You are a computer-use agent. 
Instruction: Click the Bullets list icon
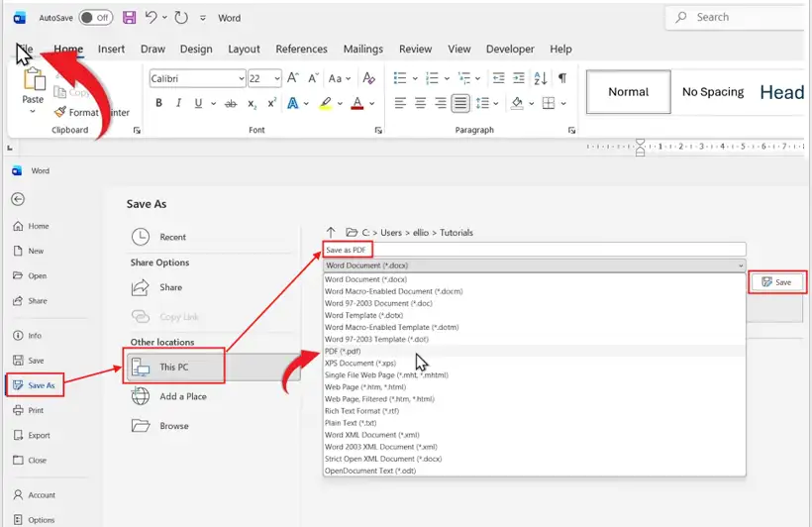click(400, 77)
